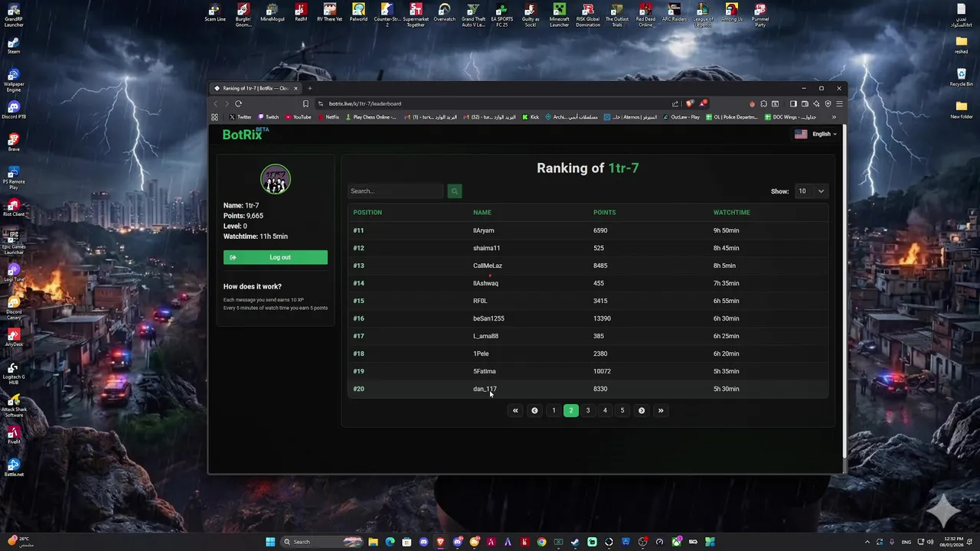Click the Log out button

tap(276, 257)
